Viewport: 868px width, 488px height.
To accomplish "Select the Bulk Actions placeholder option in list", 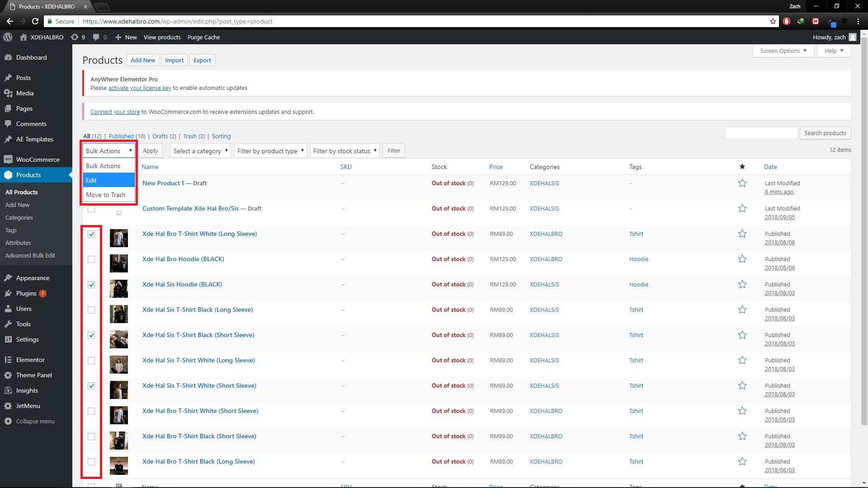I will pos(109,166).
